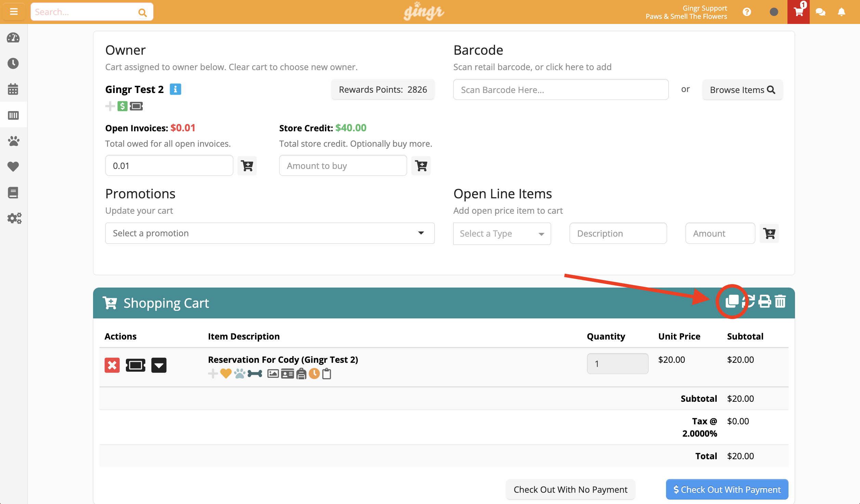This screenshot has height=504, width=860.
Task: Open the heart icon in the sidebar
Action: (x=13, y=167)
